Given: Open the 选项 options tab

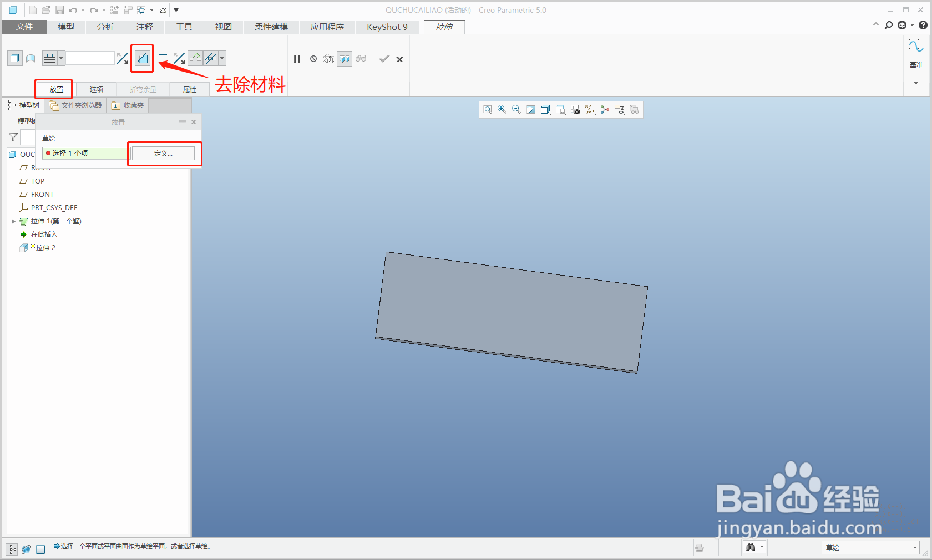Looking at the screenshot, I should tap(97, 89).
